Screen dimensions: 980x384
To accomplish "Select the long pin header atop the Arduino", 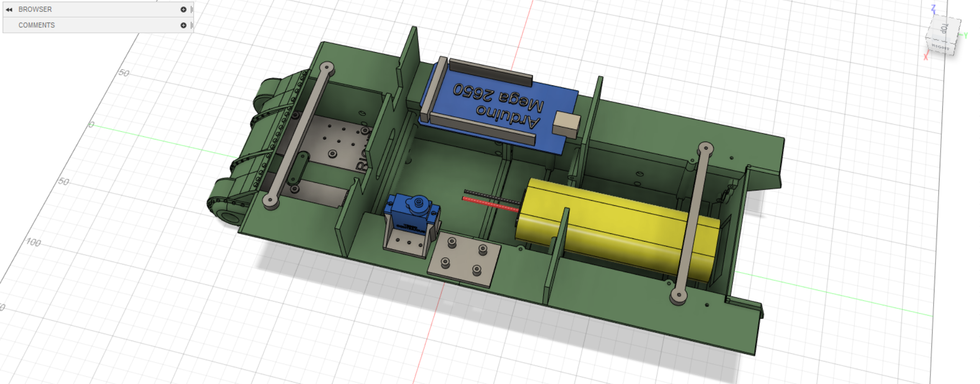I will [x=490, y=71].
